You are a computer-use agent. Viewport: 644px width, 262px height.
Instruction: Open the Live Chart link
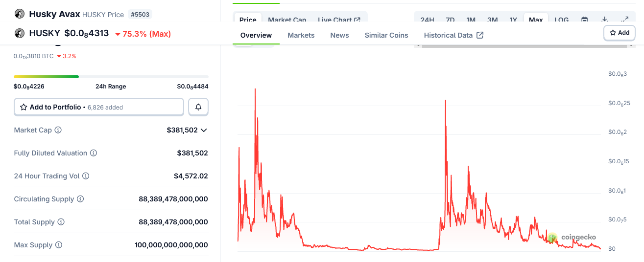pos(339,20)
